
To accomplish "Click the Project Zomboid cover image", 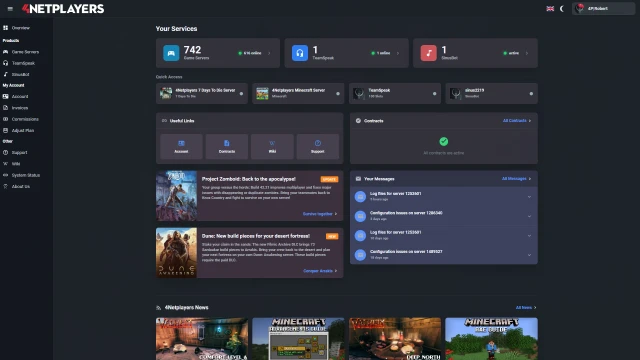I will (176, 196).
